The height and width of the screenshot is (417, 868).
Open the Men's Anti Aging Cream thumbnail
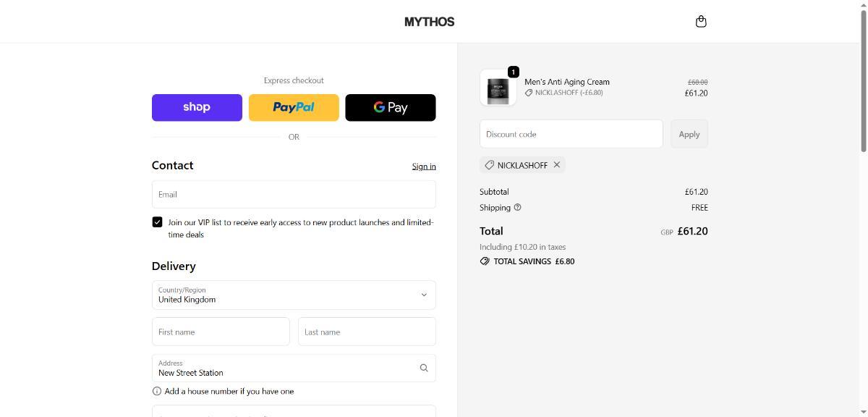498,88
